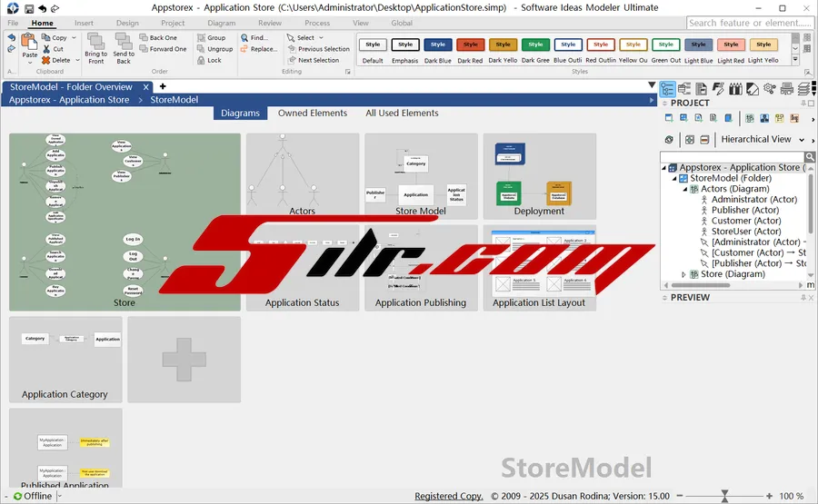Click the blue book add icon in the Project toolbar

point(729,118)
